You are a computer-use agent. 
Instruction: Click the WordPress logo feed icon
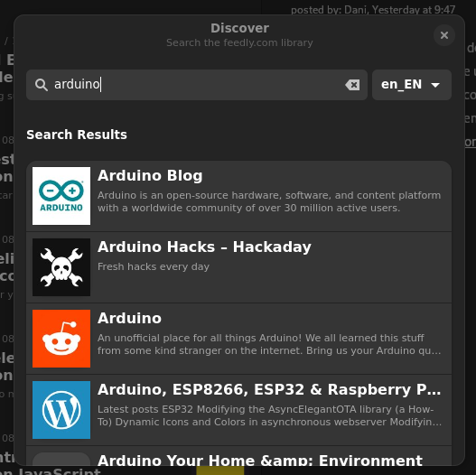(61, 410)
